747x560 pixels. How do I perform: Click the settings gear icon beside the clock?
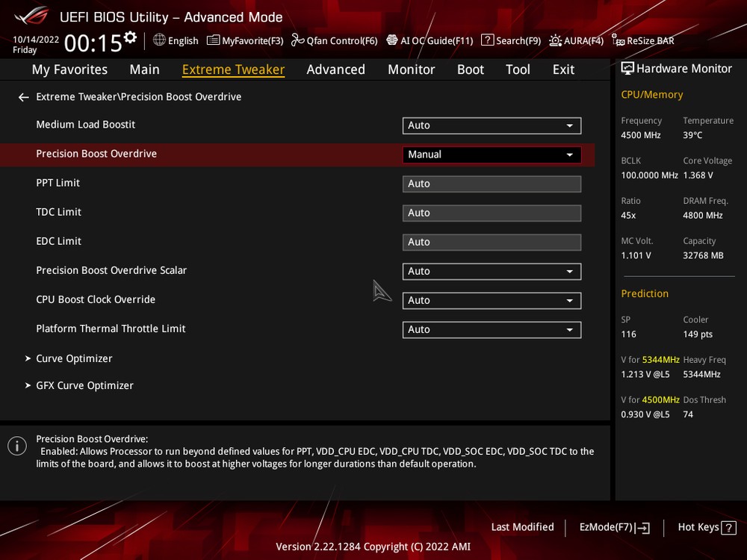(131, 37)
